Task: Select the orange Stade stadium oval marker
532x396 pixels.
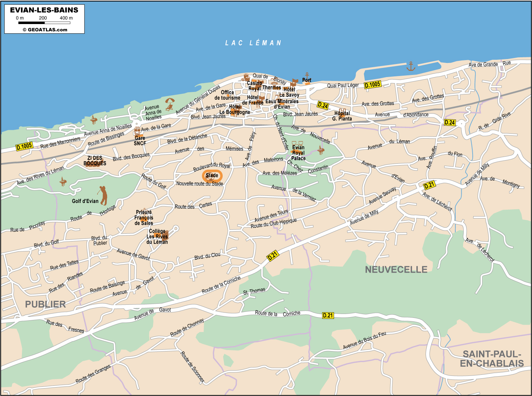Action: (212, 176)
